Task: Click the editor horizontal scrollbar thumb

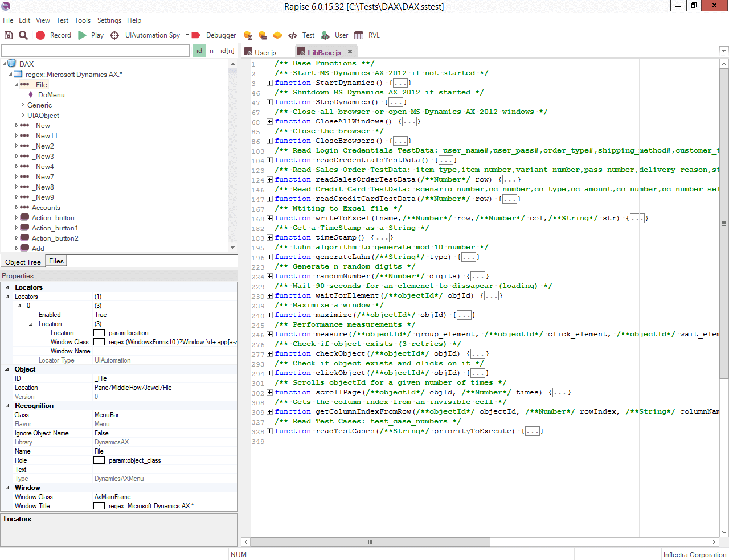Action: [x=370, y=542]
